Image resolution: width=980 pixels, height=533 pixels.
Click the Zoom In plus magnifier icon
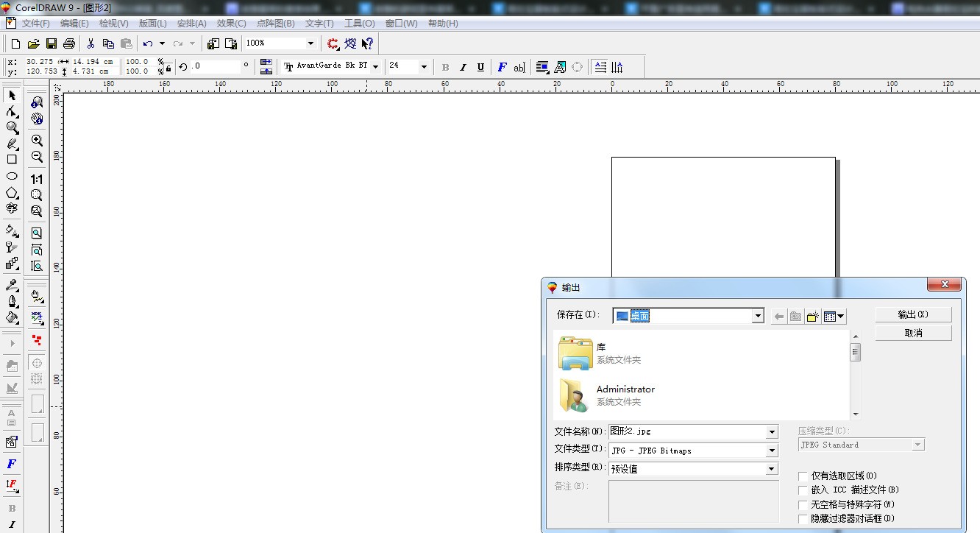click(x=36, y=140)
